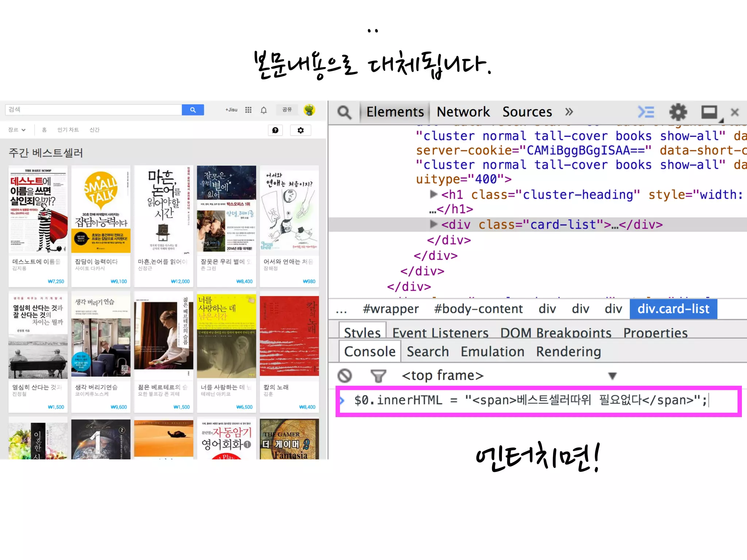Viewport: 747px width, 560px height.
Task: Click the Small Talk book cover
Action: [101, 209]
